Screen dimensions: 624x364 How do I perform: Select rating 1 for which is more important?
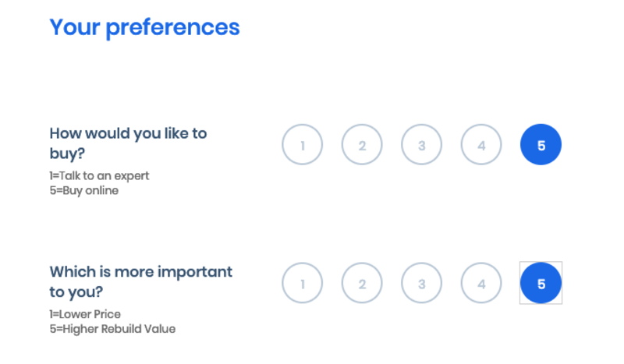point(302,283)
